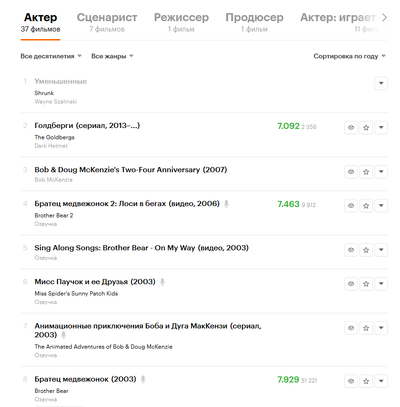Click the Dark Helmet role text
The image size is (400, 407).
pyautogui.click(x=51, y=146)
